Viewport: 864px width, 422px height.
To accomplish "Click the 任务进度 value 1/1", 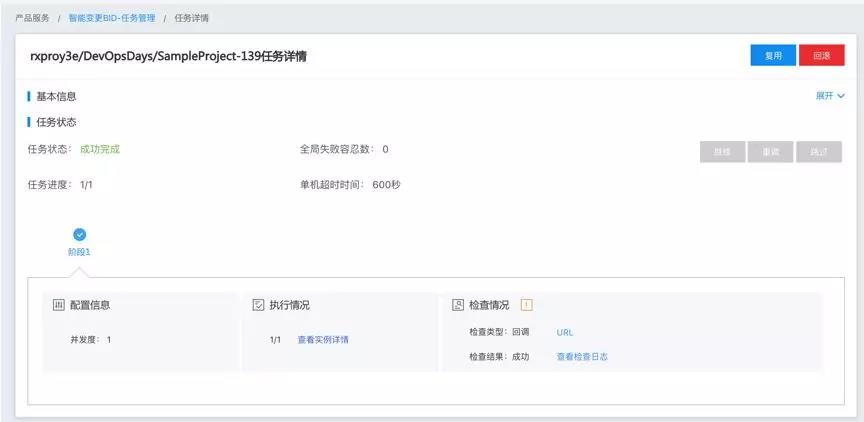I will coord(86,185).
